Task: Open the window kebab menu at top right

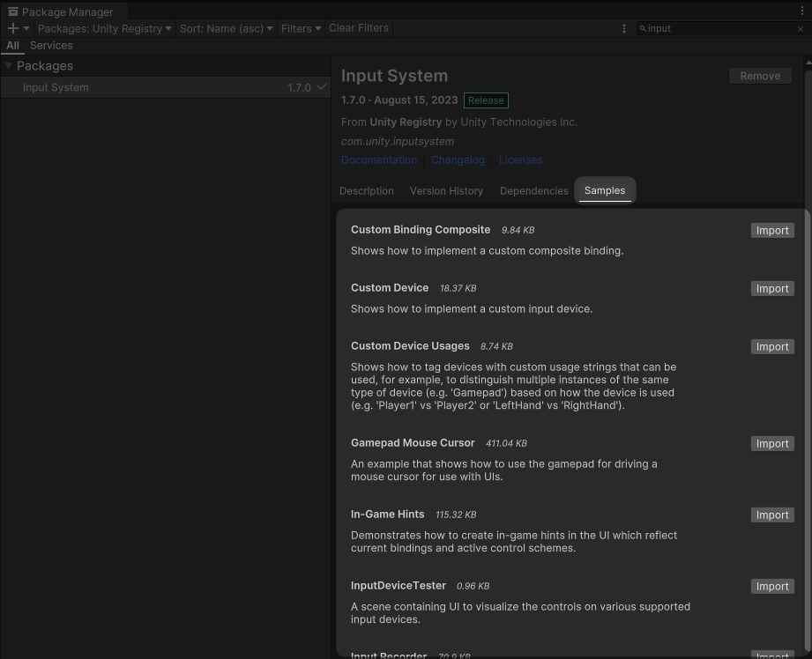Action: tap(802, 11)
